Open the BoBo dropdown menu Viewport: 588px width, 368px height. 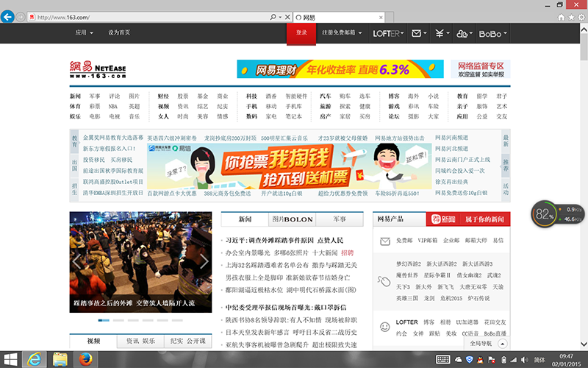coord(492,33)
